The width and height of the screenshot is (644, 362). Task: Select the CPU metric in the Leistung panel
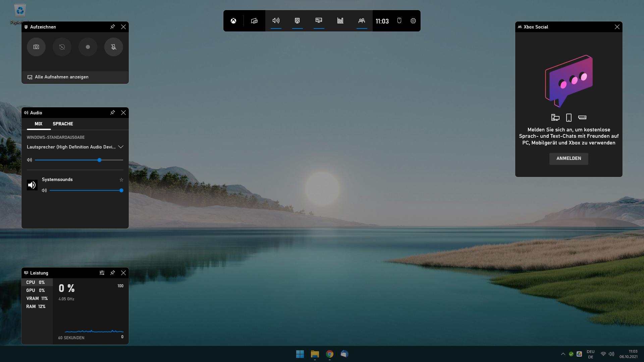36,282
